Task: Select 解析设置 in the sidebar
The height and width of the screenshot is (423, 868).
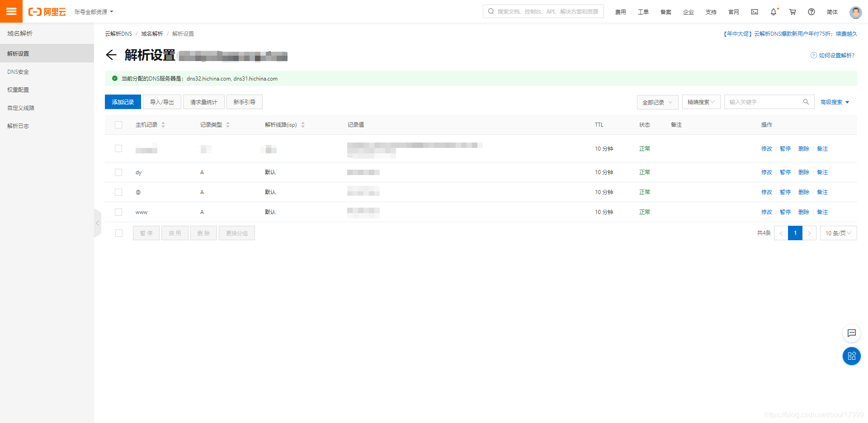Action: tap(47, 53)
